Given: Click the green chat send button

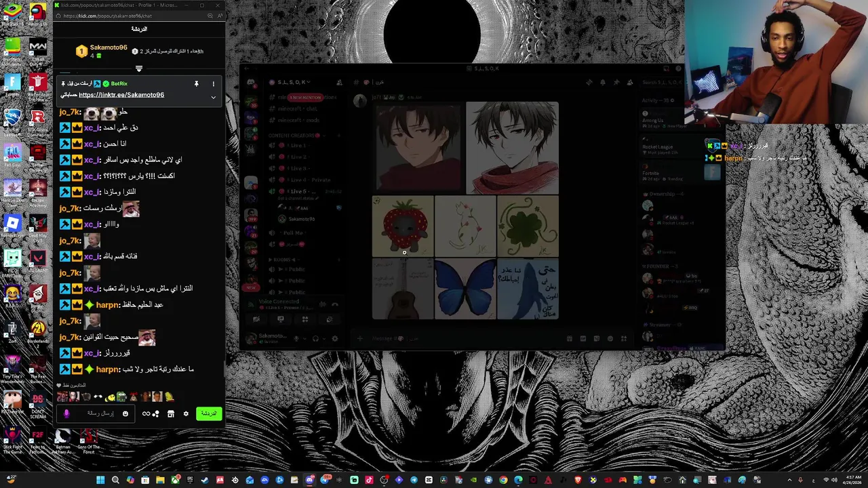Looking at the screenshot, I should coord(209,413).
